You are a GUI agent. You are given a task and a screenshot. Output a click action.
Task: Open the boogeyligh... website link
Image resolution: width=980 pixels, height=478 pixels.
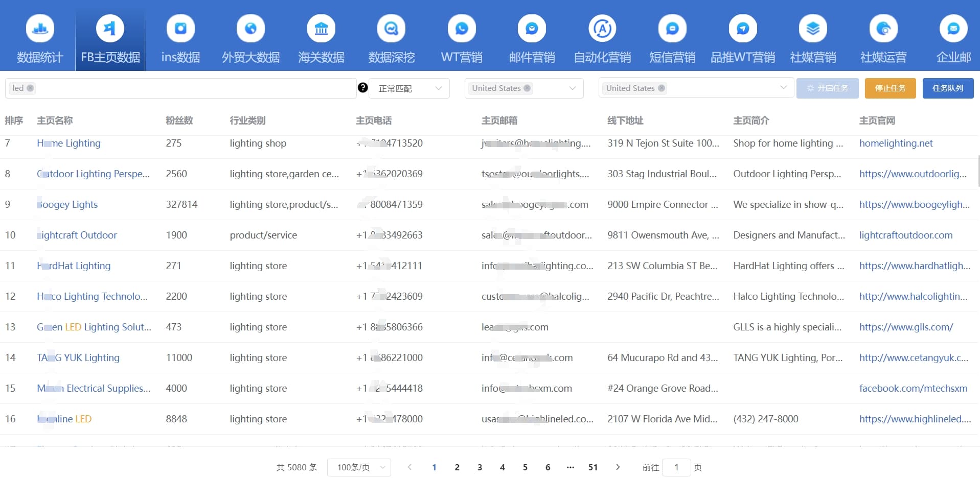915,204
